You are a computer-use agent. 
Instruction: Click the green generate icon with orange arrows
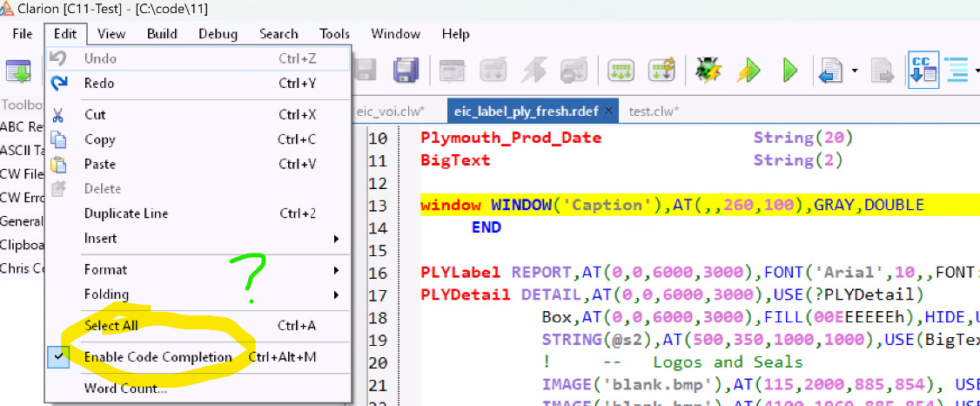click(662, 71)
